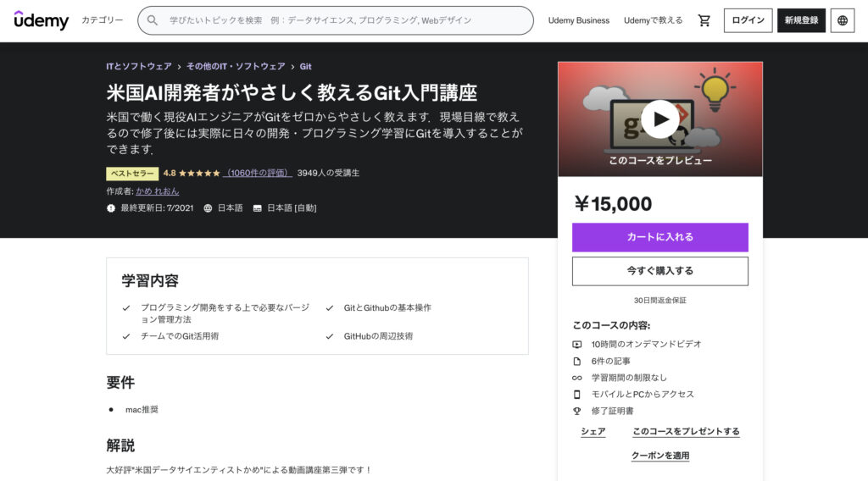Click 10時間のオンデマンドビデオ text
This screenshot has height=481, width=868.
point(646,344)
